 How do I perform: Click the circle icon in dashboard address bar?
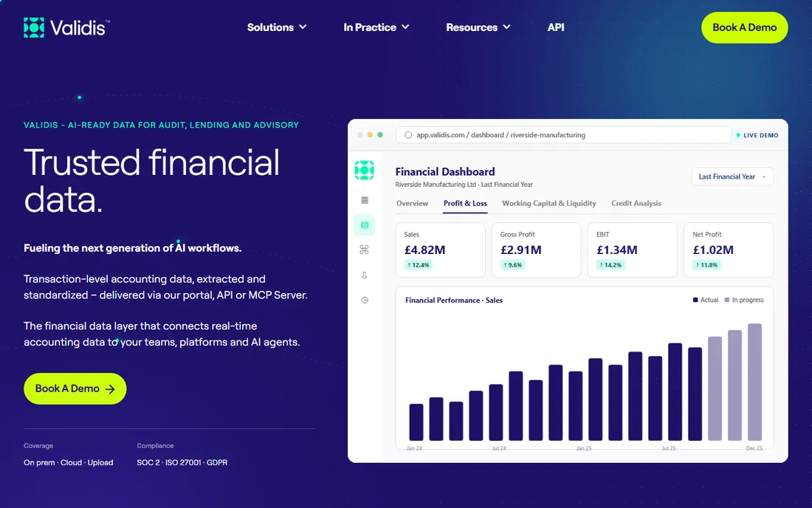pos(408,135)
